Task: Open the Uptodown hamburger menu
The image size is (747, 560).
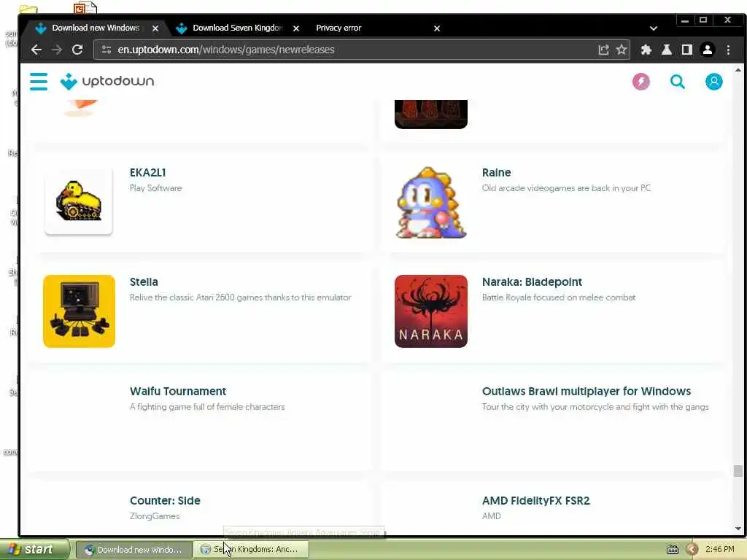Action: click(x=39, y=82)
